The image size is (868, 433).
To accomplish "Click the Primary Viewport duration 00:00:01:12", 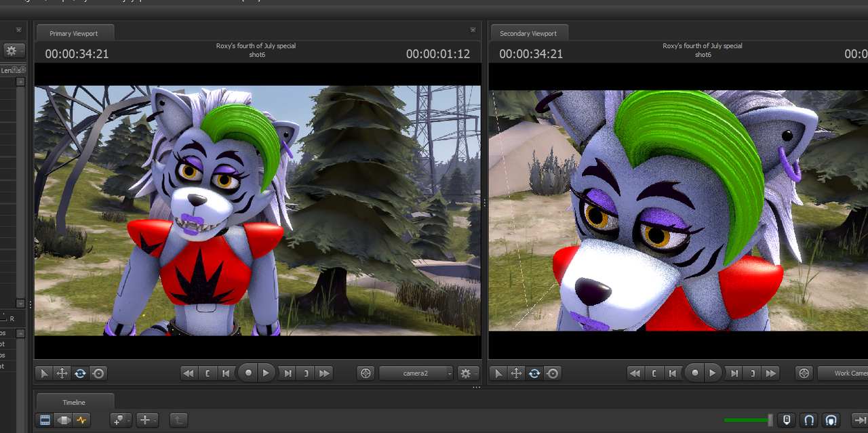I will click(x=438, y=54).
